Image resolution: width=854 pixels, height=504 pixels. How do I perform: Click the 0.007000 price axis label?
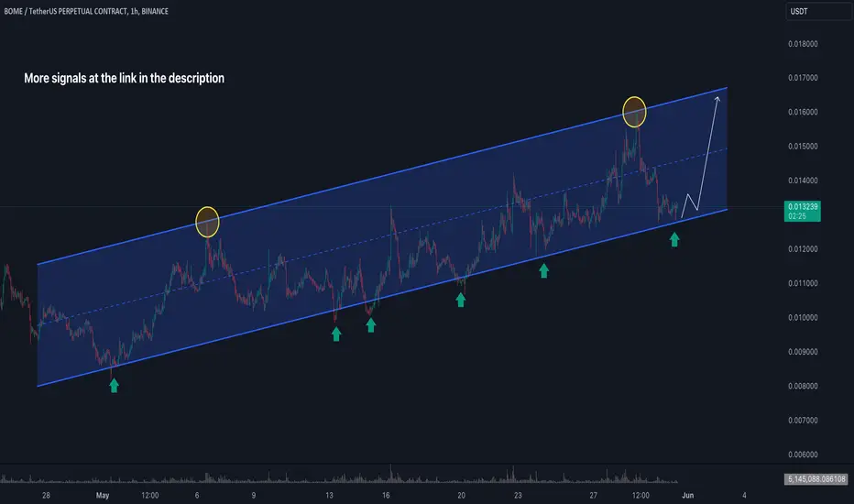click(803, 420)
